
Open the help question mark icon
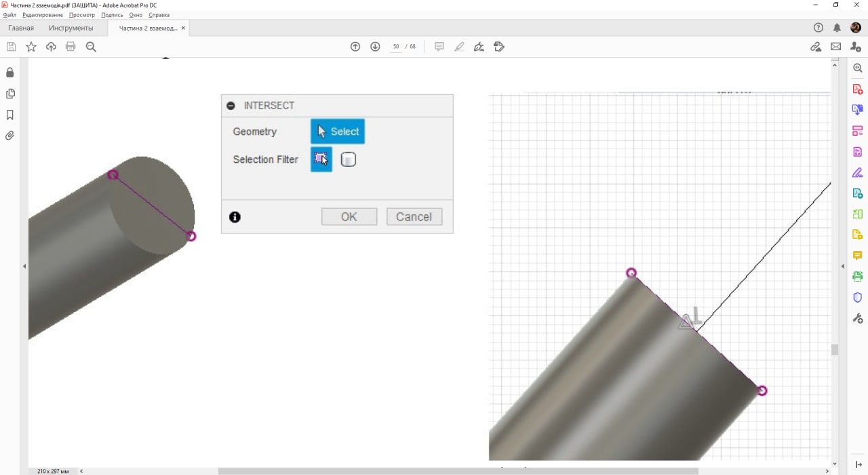[818, 28]
